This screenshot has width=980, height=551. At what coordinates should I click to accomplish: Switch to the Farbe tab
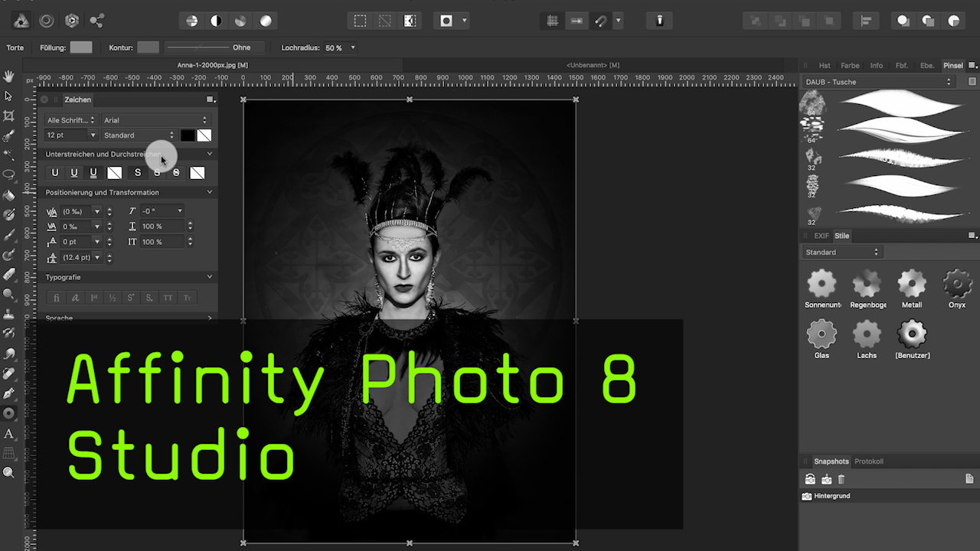click(849, 65)
